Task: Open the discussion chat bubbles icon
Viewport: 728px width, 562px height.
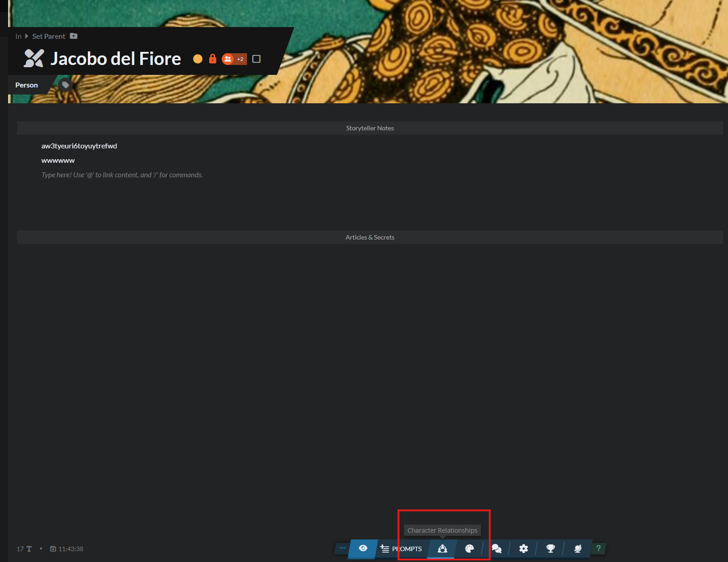Action: pos(496,548)
